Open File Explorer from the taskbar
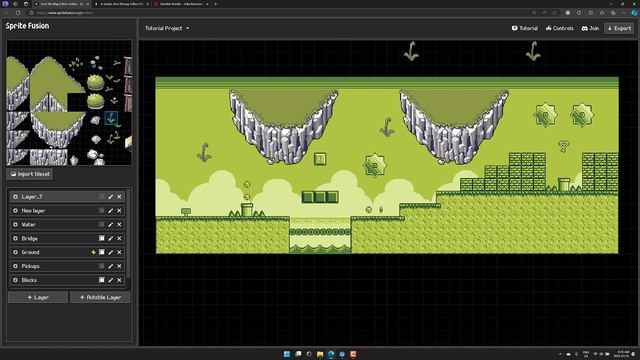640x360 pixels. (x=320, y=354)
